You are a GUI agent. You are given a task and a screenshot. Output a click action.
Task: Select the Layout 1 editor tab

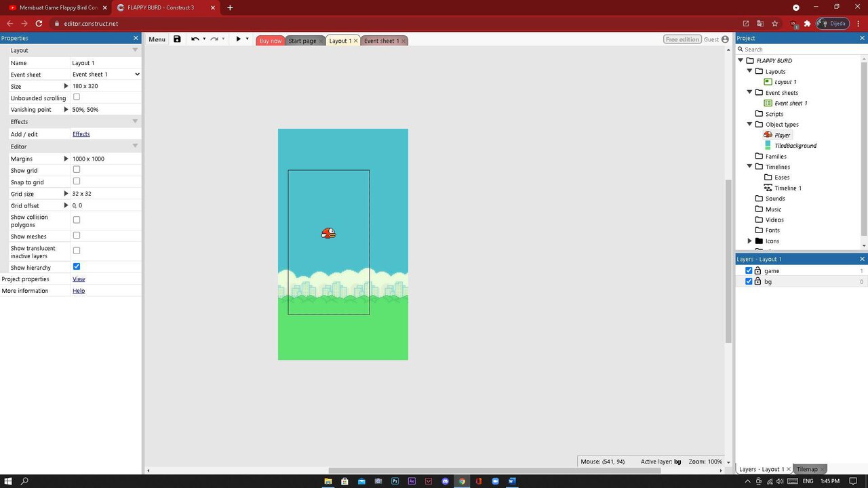343,41
